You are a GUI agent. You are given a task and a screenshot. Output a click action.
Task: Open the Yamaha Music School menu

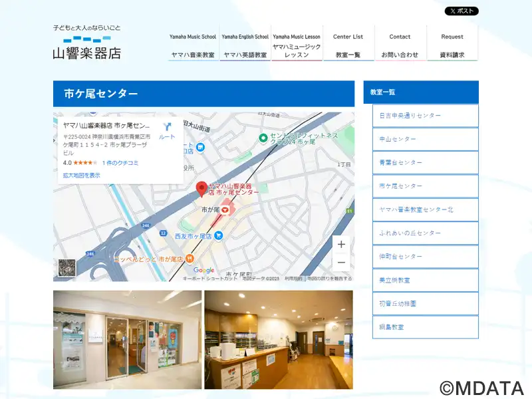click(193, 43)
